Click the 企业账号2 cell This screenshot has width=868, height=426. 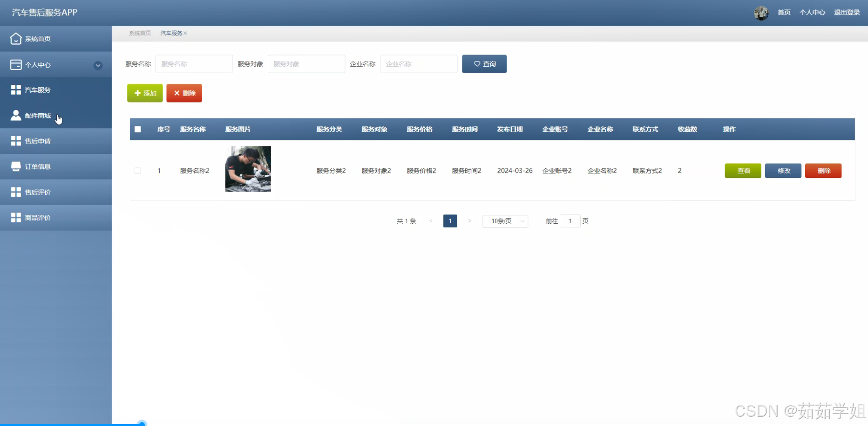[557, 171]
